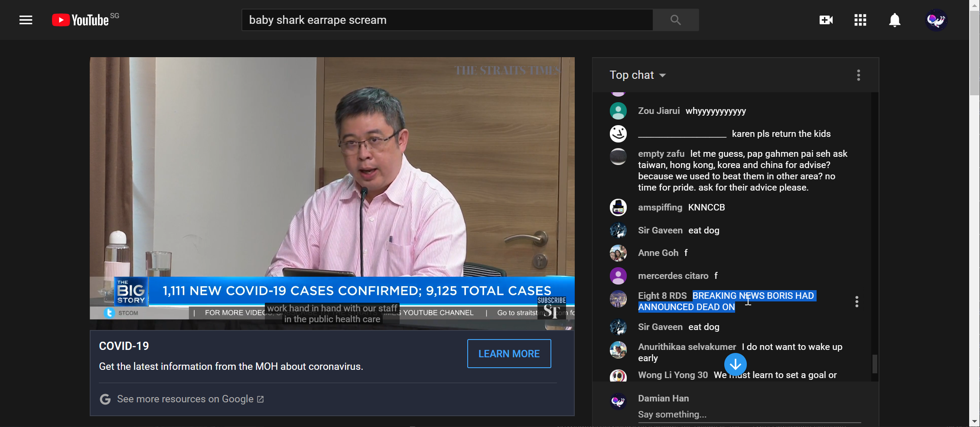Image resolution: width=980 pixels, height=427 pixels.
Task: Click the LEARN MORE button
Action: [x=509, y=354]
